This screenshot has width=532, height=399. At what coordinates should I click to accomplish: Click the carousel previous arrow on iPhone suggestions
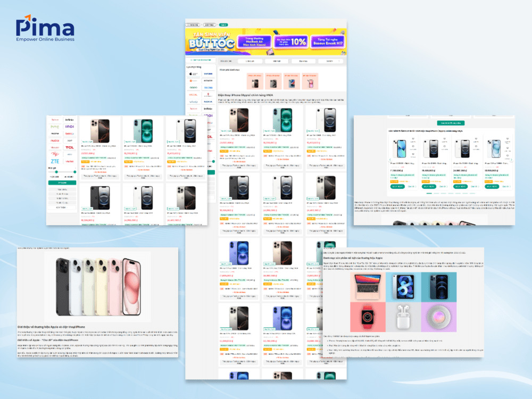coord(389,160)
